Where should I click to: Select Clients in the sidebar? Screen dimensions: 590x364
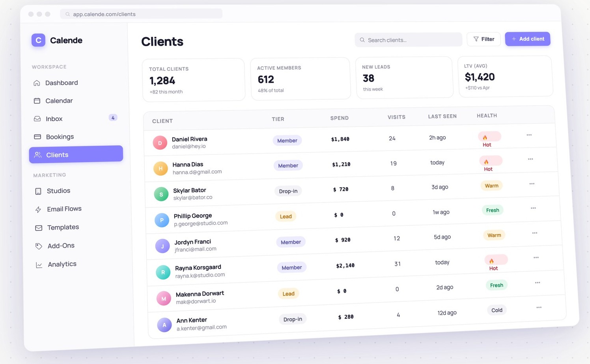[76, 154]
